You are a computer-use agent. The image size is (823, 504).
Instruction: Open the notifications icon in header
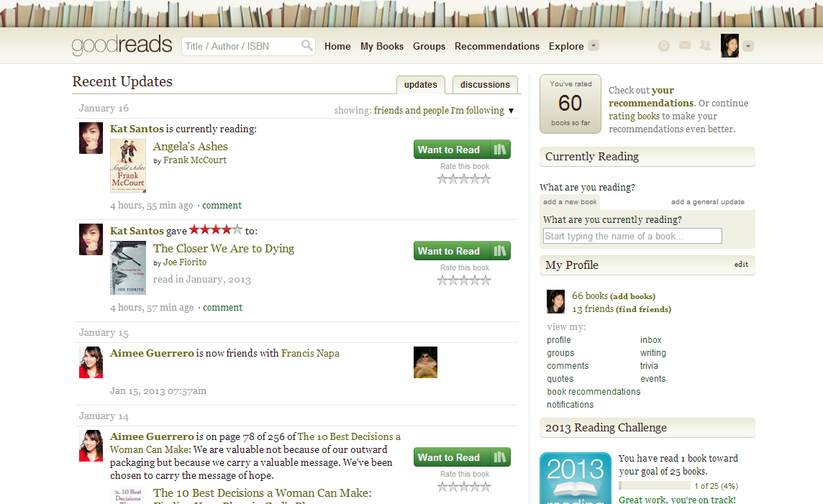[x=664, y=45]
